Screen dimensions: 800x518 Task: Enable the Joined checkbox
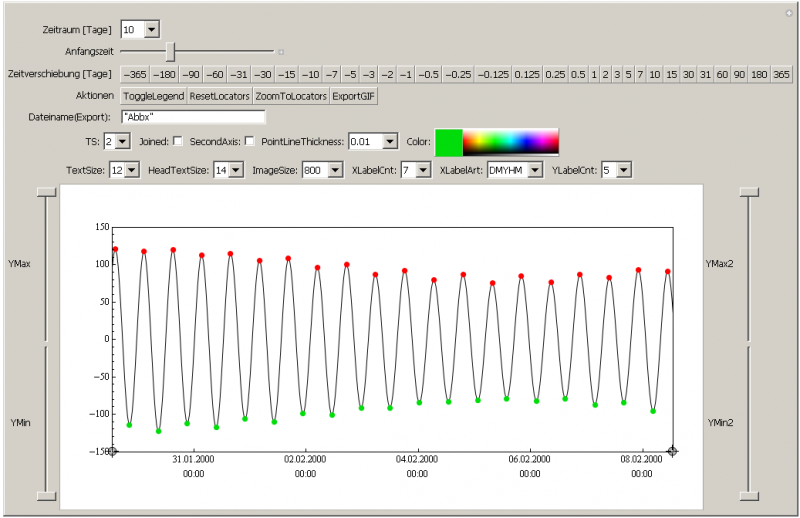click(x=178, y=141)
